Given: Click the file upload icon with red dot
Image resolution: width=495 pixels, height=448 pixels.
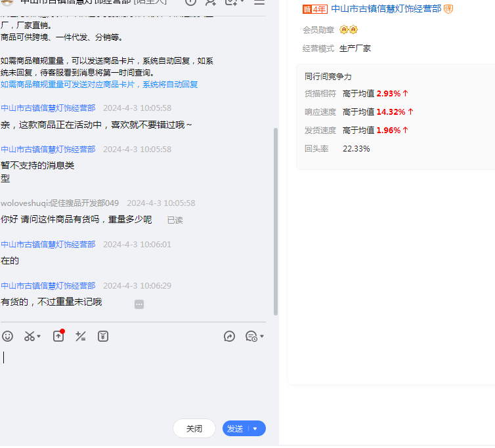Looking at the screenshot, I should click(58, 336).
